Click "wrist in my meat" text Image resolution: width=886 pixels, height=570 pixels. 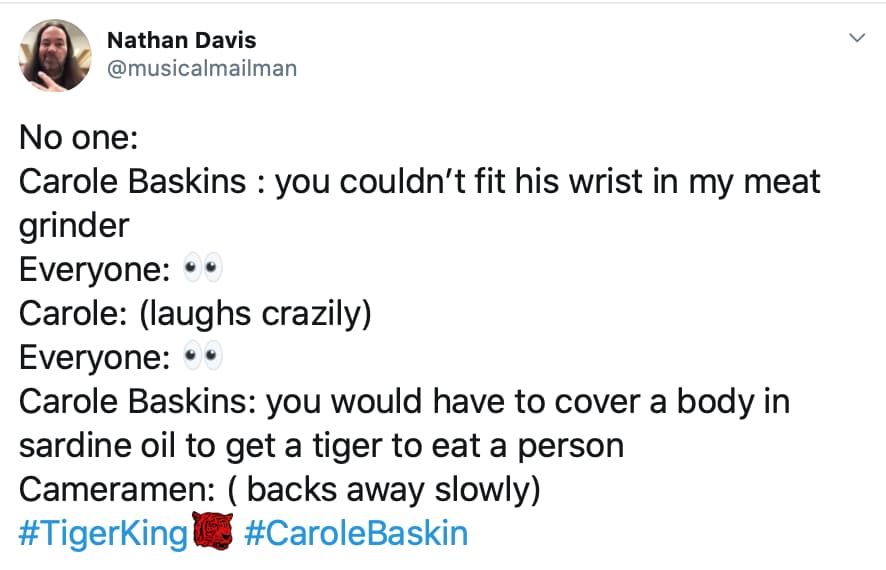coord(713,182)
